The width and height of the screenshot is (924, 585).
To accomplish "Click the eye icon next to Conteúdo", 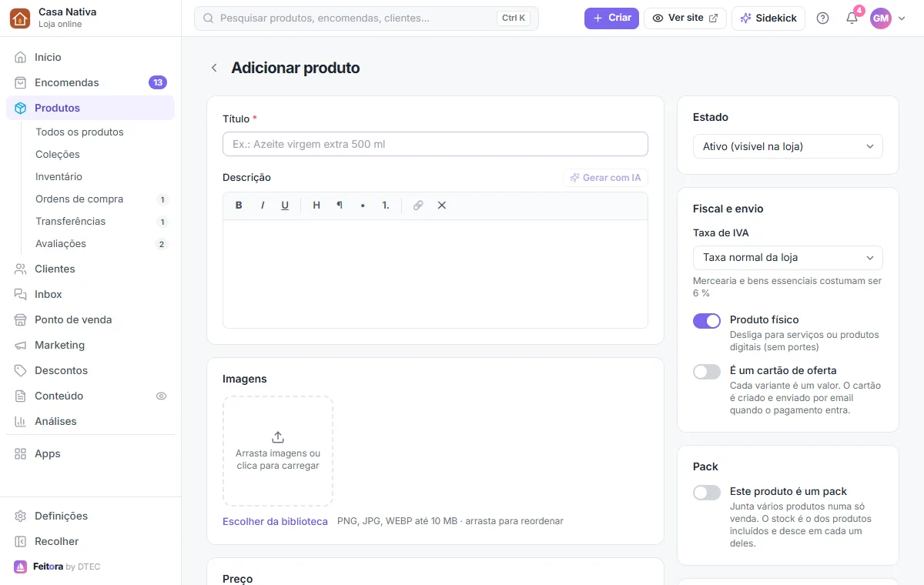I will pos(161,396).
